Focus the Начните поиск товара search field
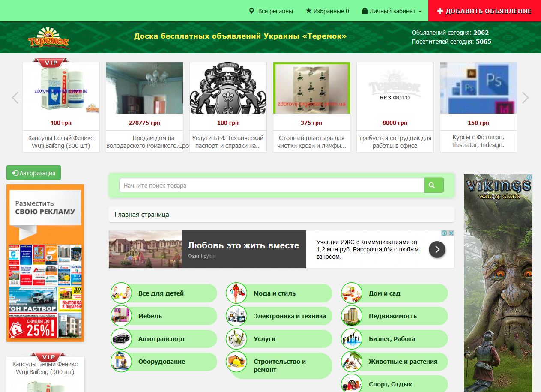 pos(271,186)
